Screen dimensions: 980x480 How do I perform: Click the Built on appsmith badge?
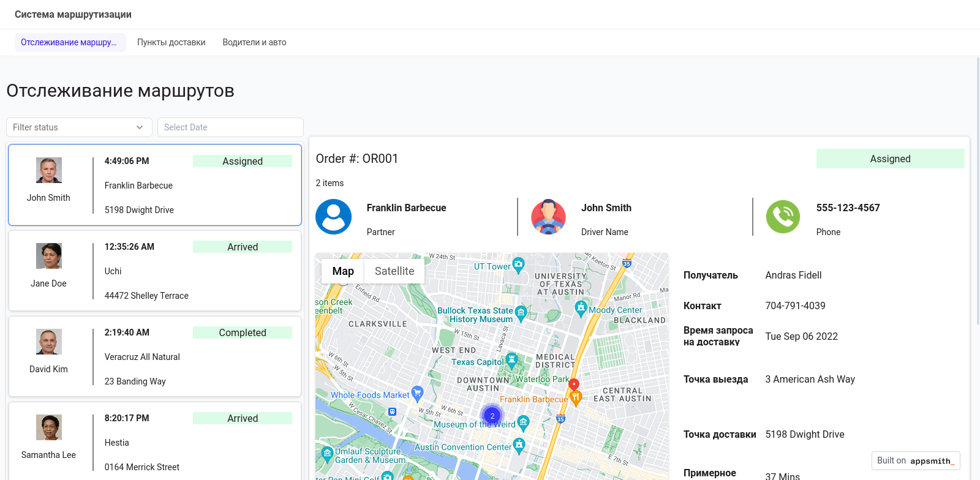pos(915,460)
